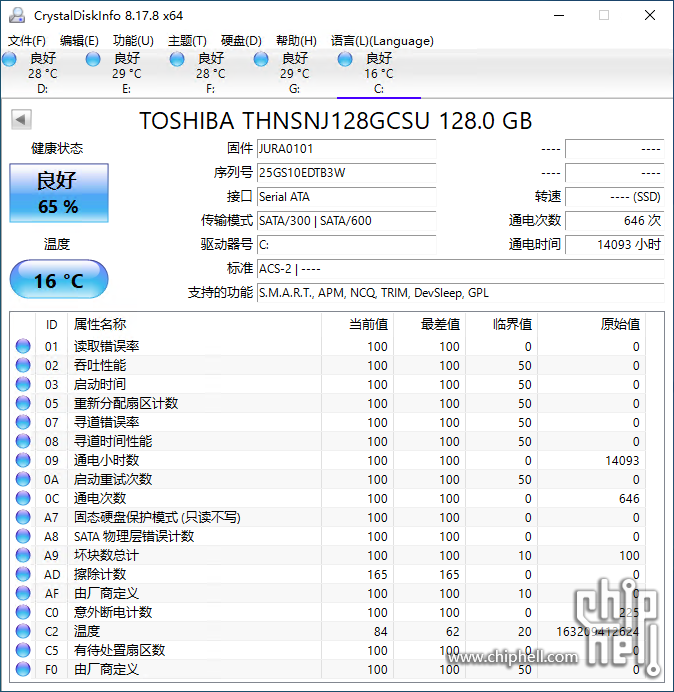Click the 良好 65% health status button
Image resolution: width=674 pixels, height=692 pixels.
click(59, 193)
